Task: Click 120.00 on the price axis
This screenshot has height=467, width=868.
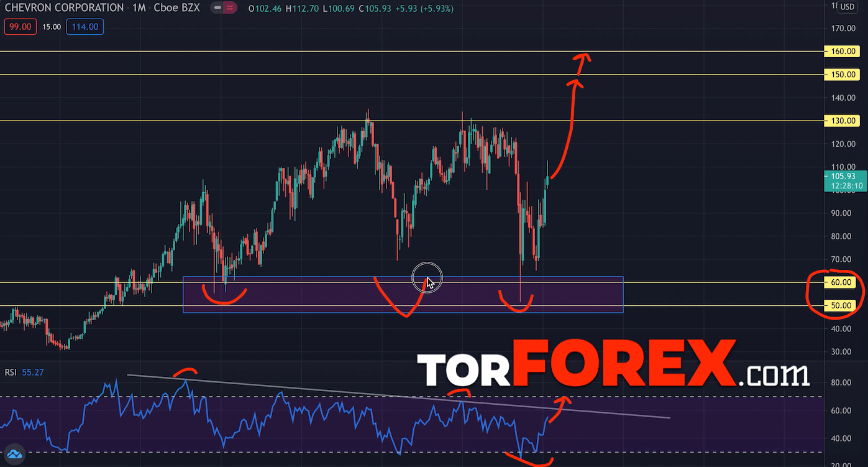Action: (843, 144)
